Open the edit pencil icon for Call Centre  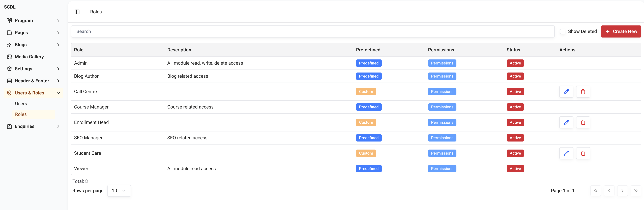click(566, 92)
